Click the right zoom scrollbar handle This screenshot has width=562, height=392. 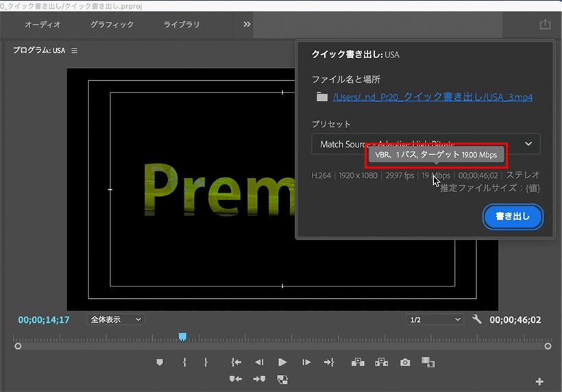548,346
